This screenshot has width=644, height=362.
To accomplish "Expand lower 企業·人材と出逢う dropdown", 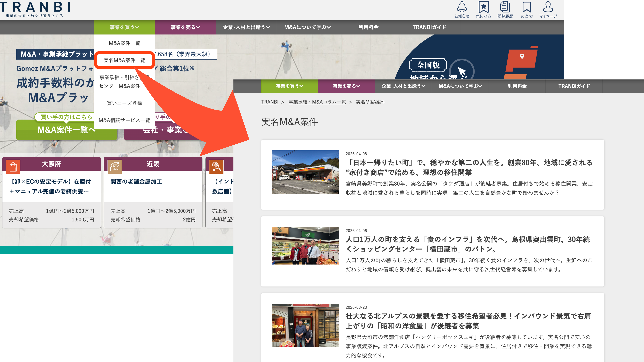I will coord(403,86).
